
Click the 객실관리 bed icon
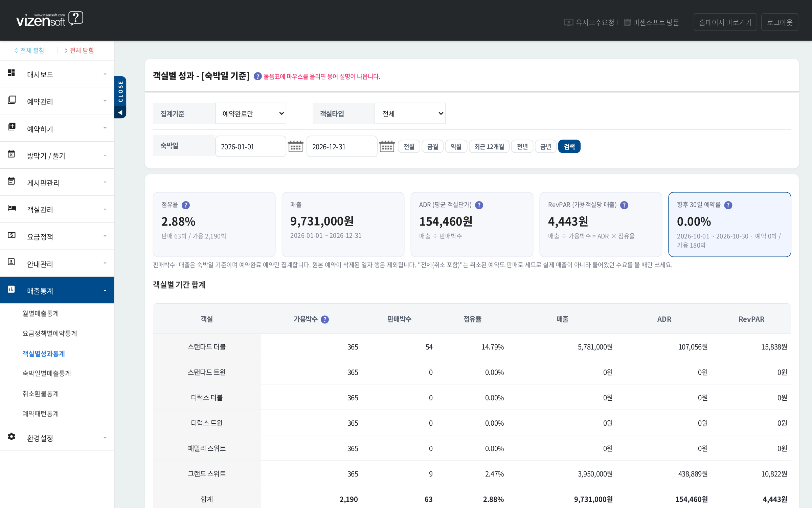coord(12,208)
